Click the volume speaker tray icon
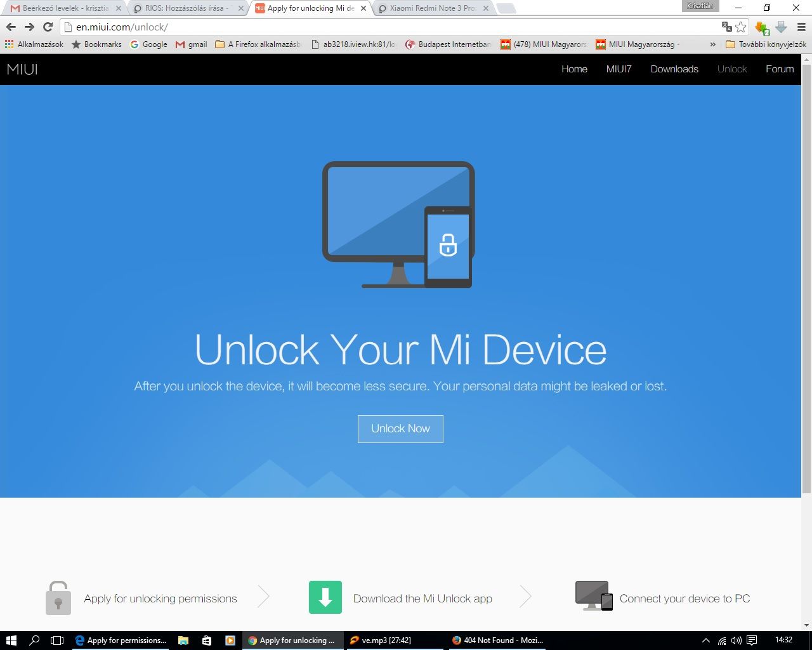812x650 pixels. click(x=737, y=640)
